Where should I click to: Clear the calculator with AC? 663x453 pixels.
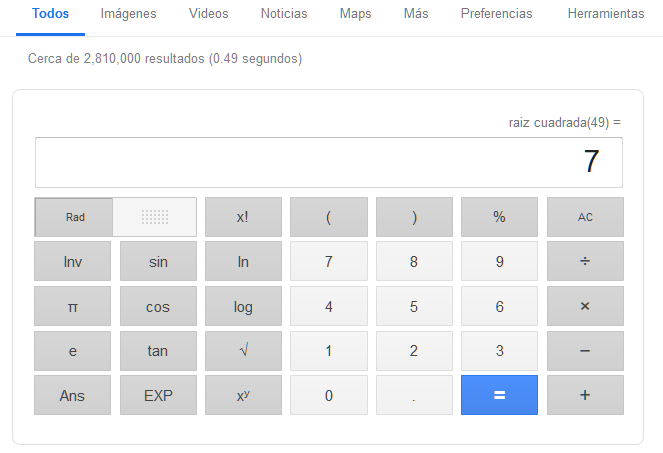(x=585, y=217)
